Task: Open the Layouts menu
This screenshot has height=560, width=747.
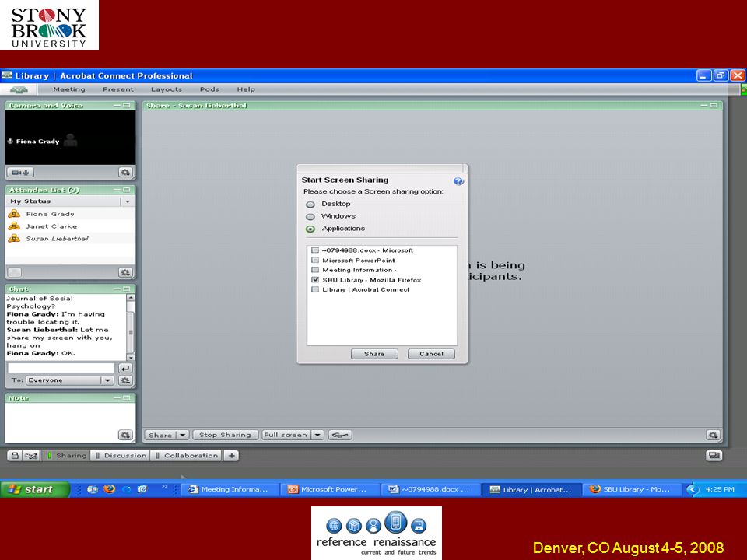Action: click(x=167, y=89)
